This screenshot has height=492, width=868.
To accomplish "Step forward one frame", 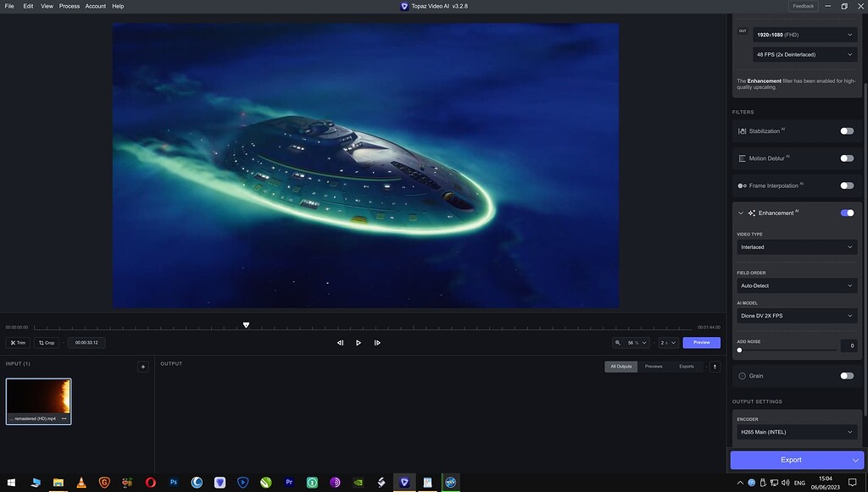I will tap(377, 343).
